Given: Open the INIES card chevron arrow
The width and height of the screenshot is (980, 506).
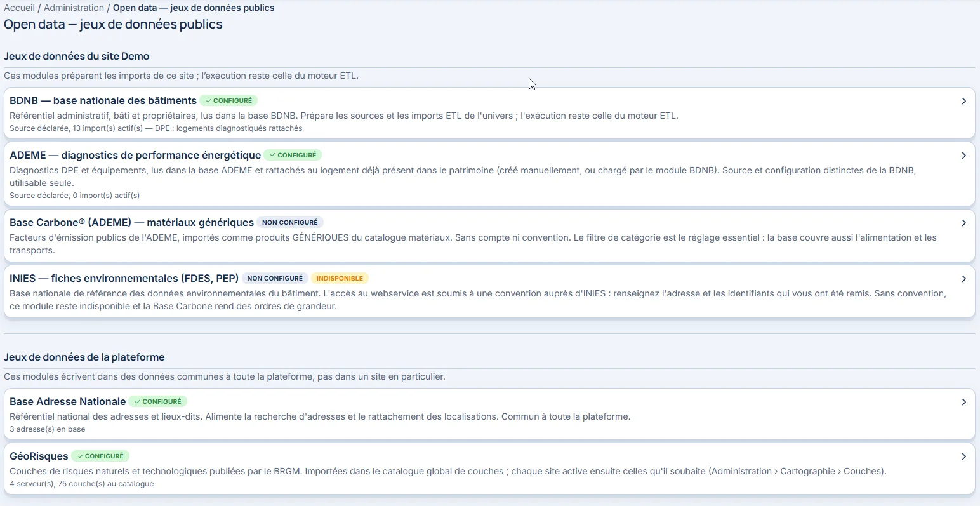Looking at the screenshot, I should [963, 279].
